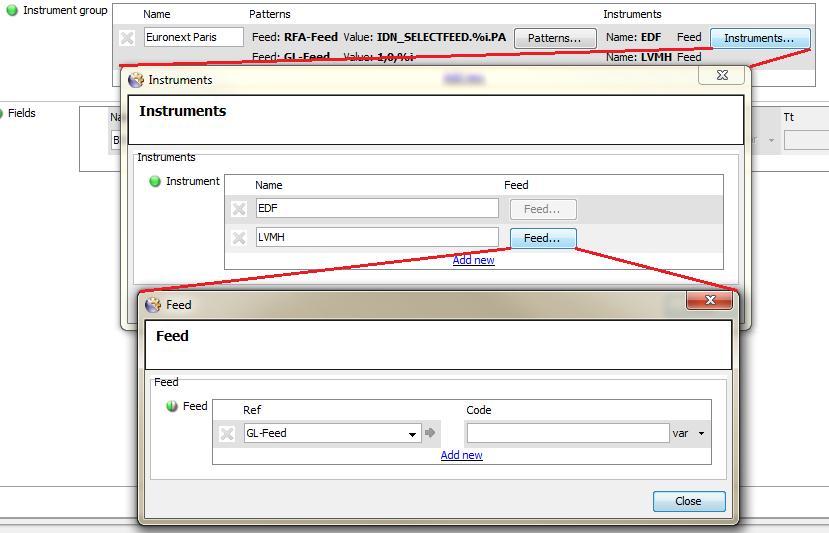Click the arrow icon beside GL-Feed

[x=430, y=433]
